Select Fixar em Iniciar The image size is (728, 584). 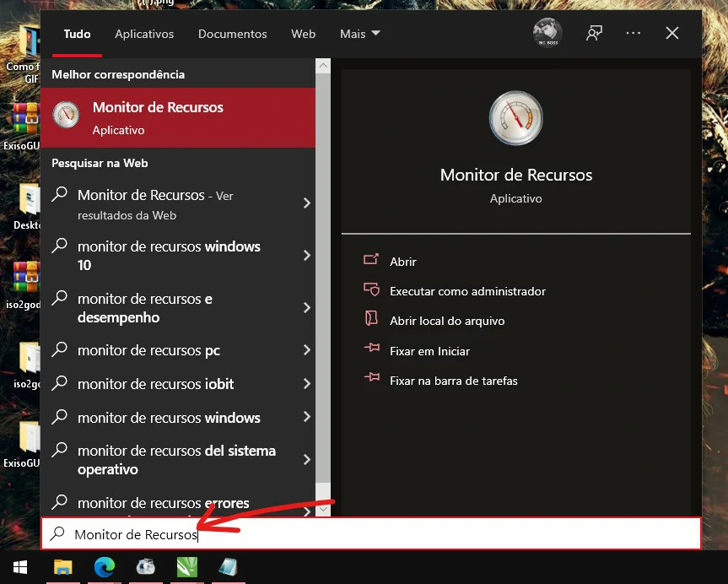429,351
